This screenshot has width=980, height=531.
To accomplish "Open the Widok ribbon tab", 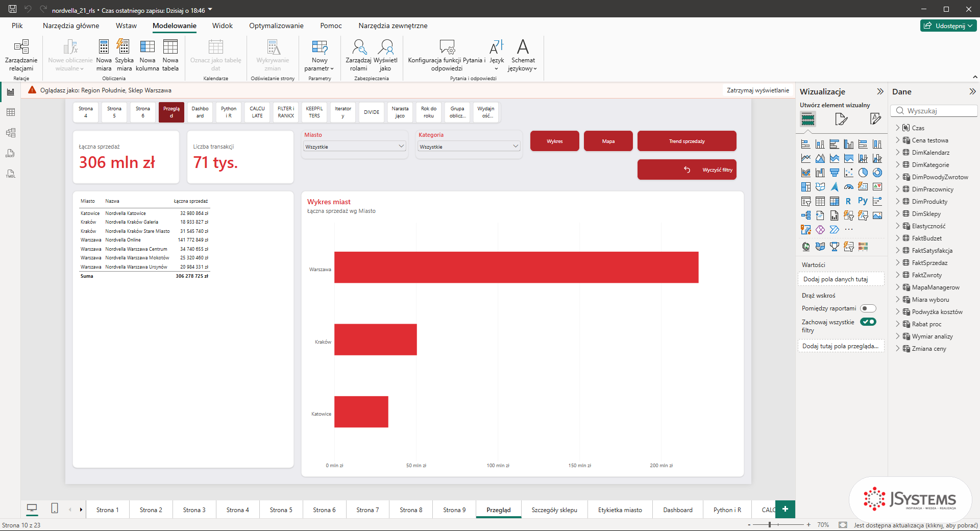I will click(x=223, y=26).
